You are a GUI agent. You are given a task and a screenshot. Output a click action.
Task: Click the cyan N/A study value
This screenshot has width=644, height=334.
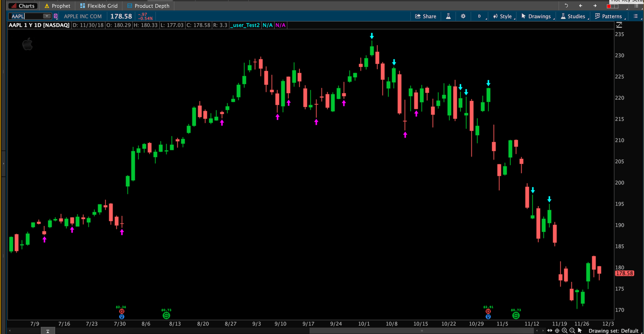coord(268,25)
